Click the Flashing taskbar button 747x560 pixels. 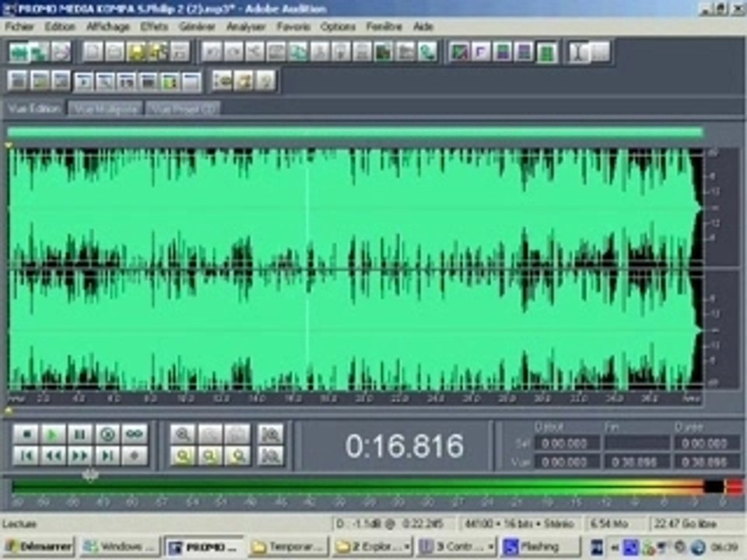[x=541, y=547]
